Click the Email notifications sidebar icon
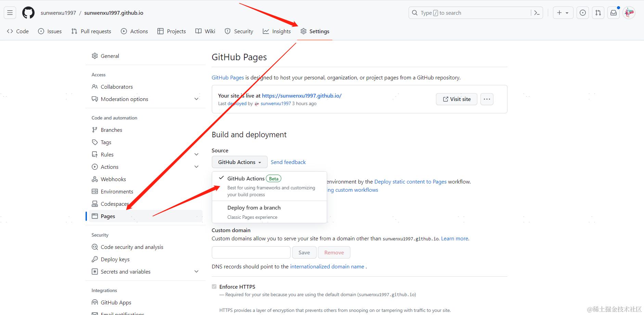Viewport: 644px width, 315px height. (95, 313)
